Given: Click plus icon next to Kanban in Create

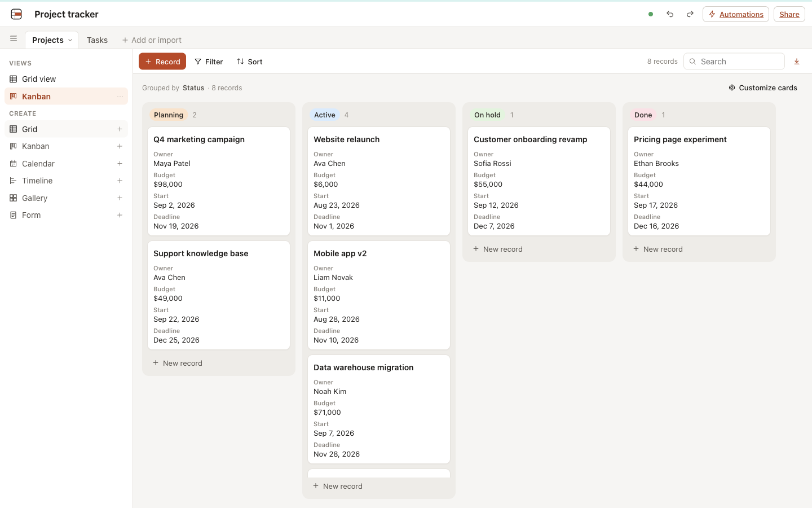Looking at the screenshot, I should pyautogui.click(x=120, y=146).
